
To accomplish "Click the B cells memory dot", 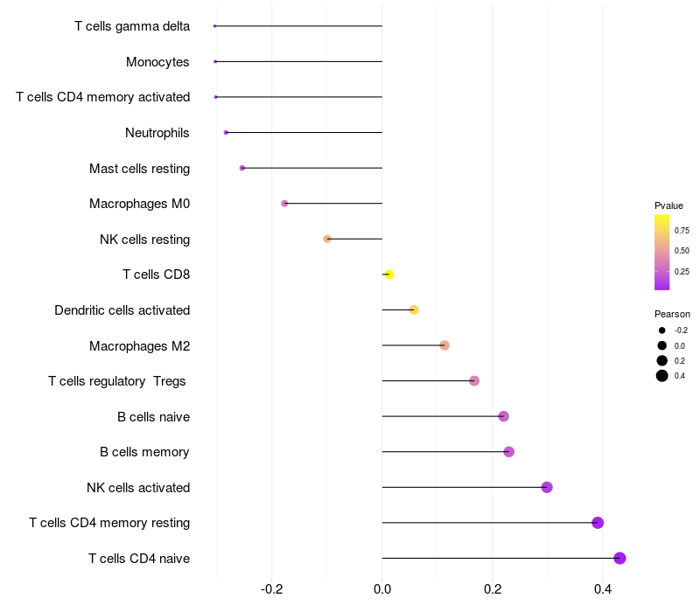I will click(x=509, y=452).
